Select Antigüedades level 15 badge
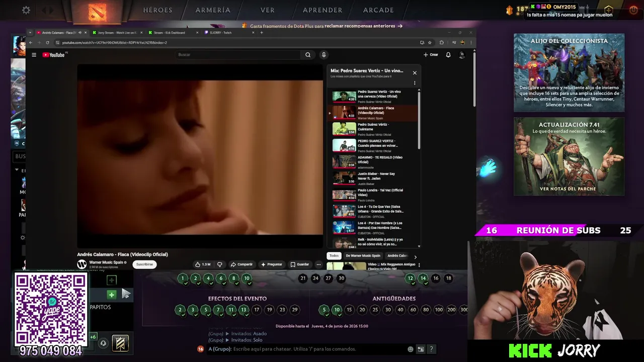The width and height of the screenshot is (644, 362). [349, 310]
